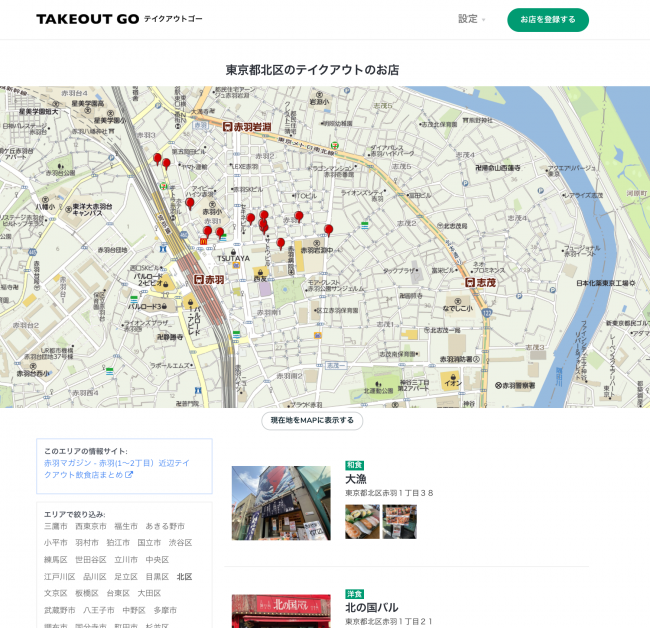
Task: Select the easternmost red map pin
Action: (x=328, y=230)
